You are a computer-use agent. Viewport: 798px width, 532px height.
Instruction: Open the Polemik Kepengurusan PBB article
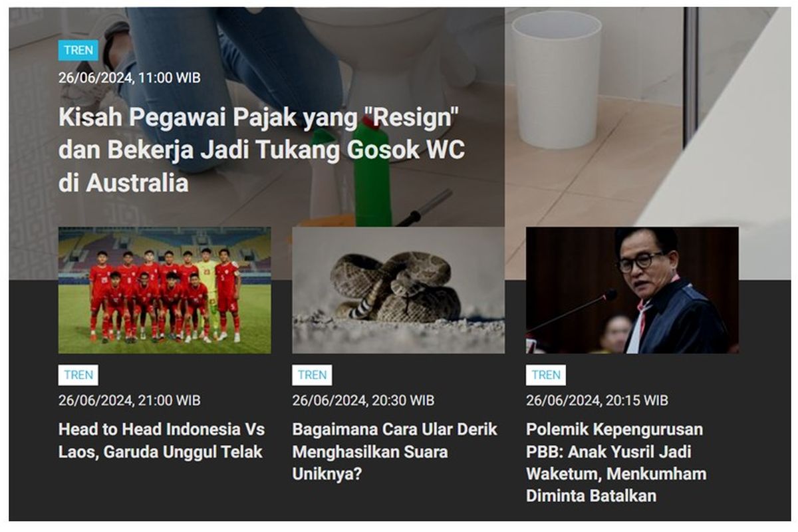(616, 462)
